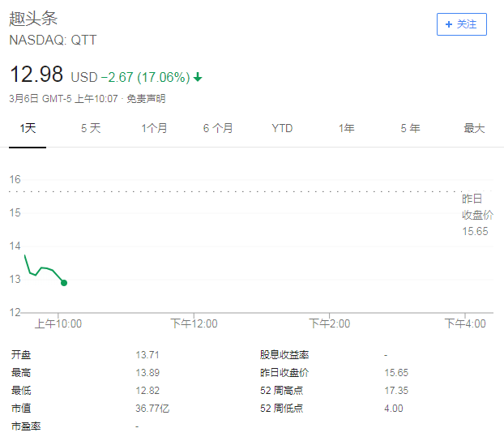Click the timestamp 3月6日 GMT-5 上午10:07
The width and height of the screenshot is (504, 441).
point(63,98)
